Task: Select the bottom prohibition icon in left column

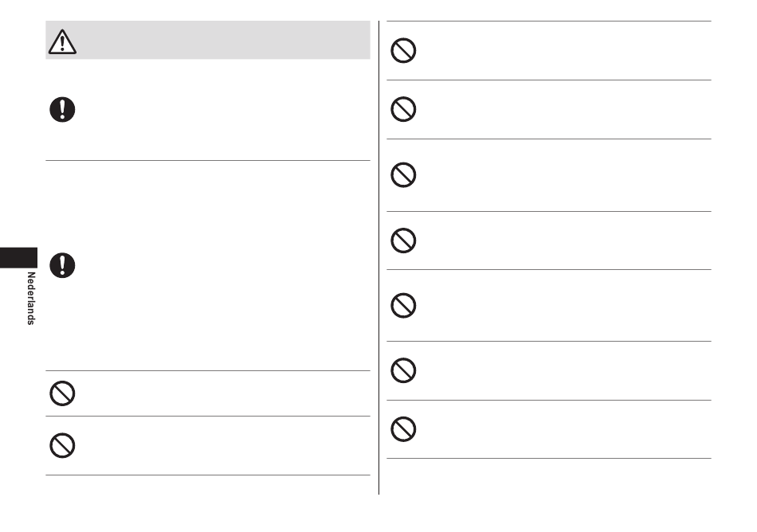Action: [62, 445]
